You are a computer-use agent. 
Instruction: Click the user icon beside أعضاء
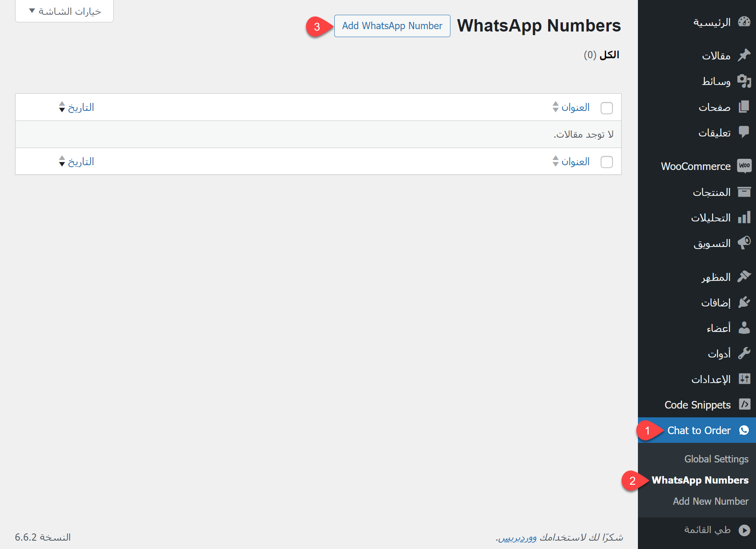744,328
